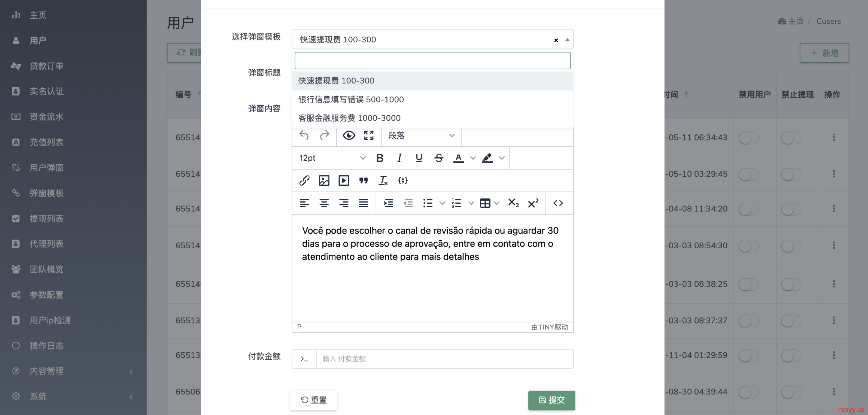This screenshot has height=415, width=868.
Task: Open the 12pt font size dropdown
Action: 332,158
